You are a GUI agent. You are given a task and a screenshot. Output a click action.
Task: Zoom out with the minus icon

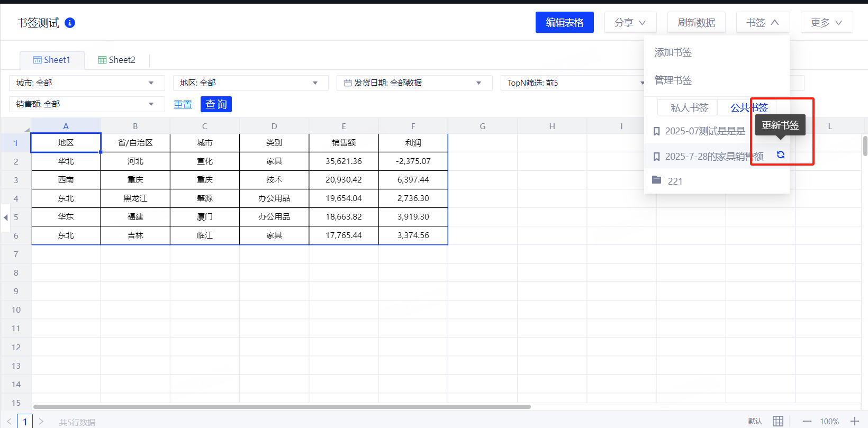(x=807, y=421)
